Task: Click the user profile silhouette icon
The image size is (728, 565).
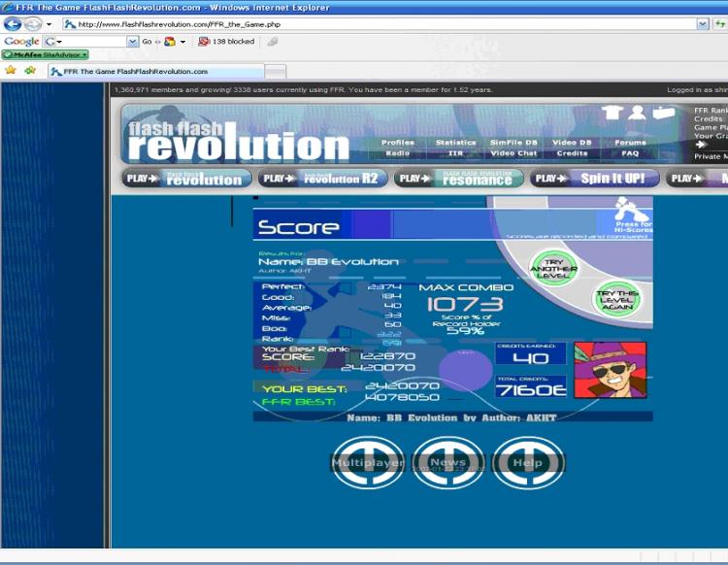Action: coord(637,112)
